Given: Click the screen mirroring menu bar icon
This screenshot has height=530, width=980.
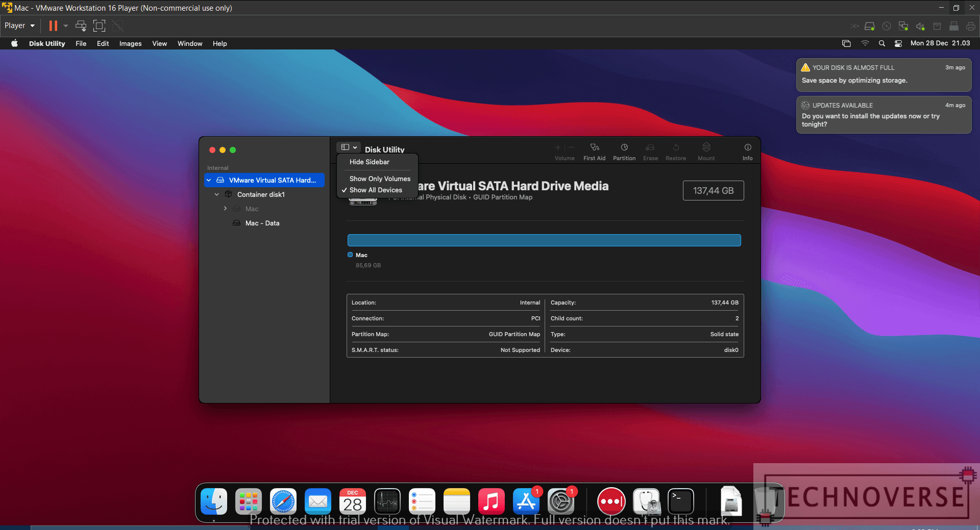Looking at the screenshot, I should click(x=846, y=43).
